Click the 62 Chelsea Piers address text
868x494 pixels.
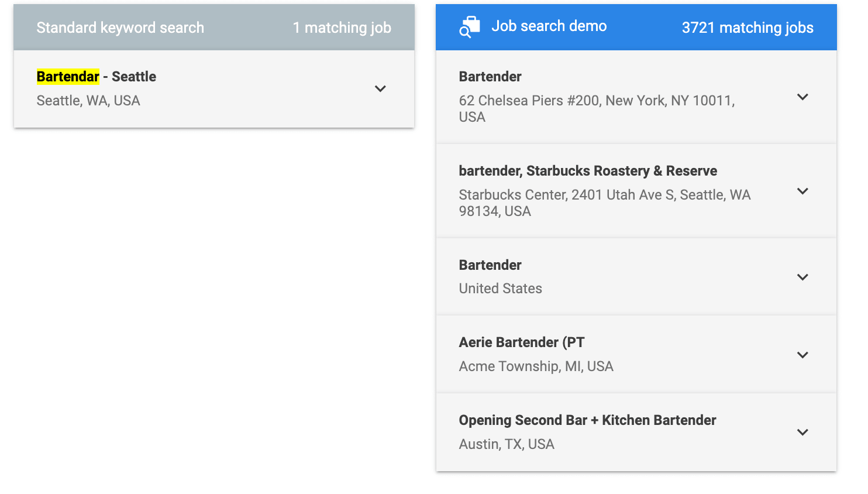596,101
